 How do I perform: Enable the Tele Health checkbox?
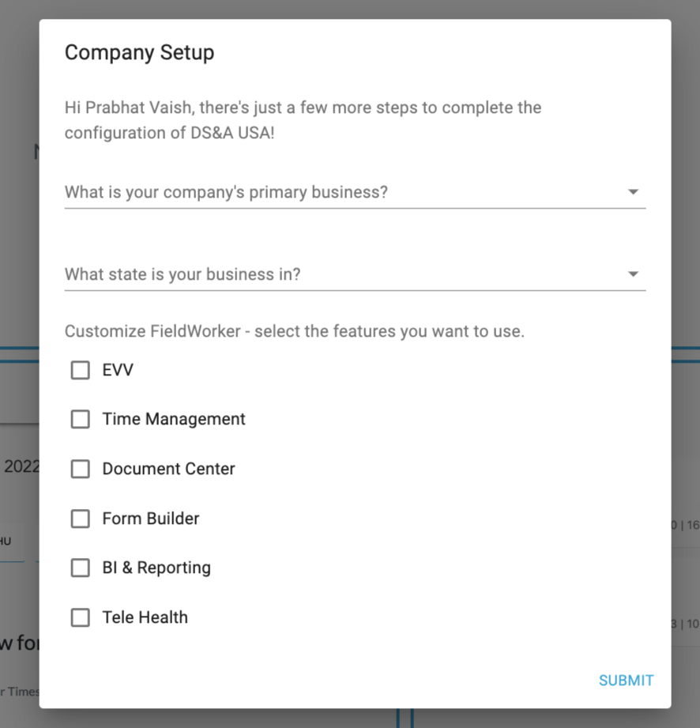(81, 617)
